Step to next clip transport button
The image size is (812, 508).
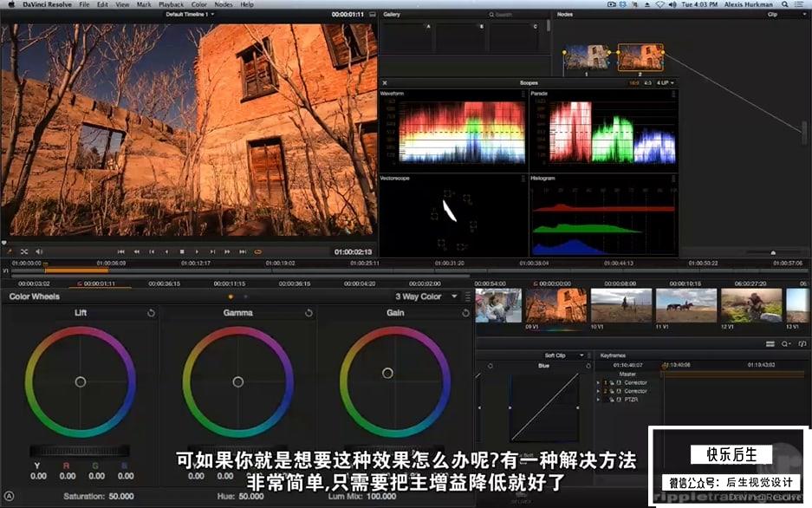pos(212,251)
